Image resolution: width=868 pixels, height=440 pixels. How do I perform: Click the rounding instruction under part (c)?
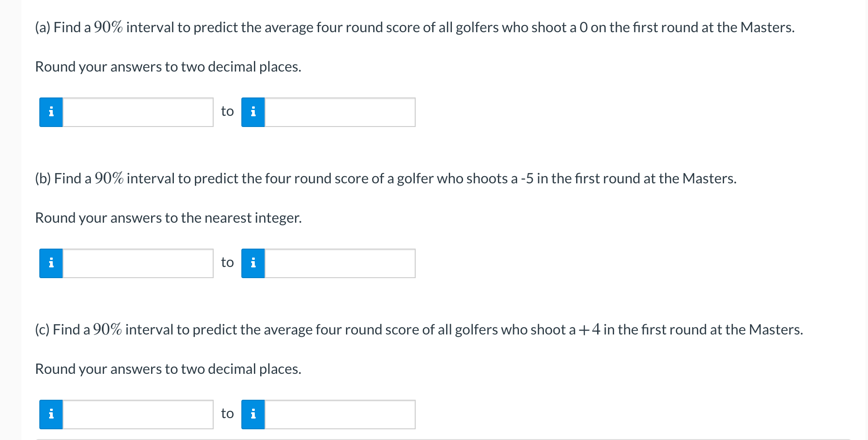168,369
